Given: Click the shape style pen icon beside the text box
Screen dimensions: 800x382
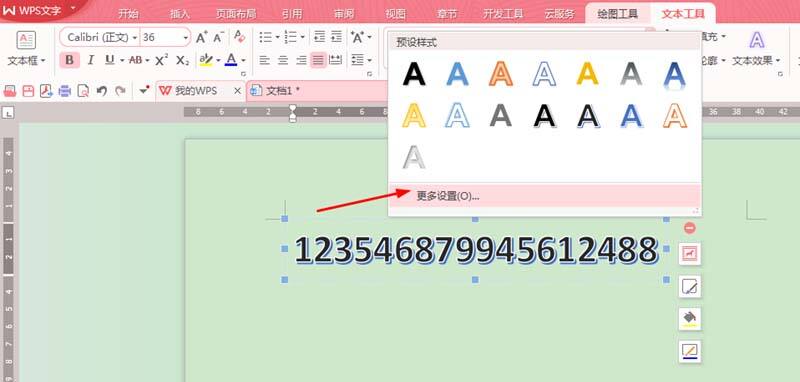Looking at the screenshot, I should [x=690, y=287].
